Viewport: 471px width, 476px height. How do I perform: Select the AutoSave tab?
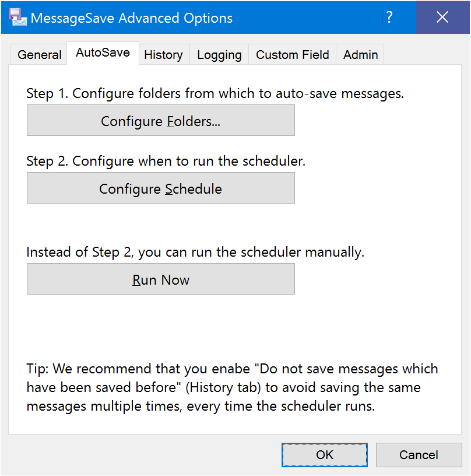(x=103, y=53)
